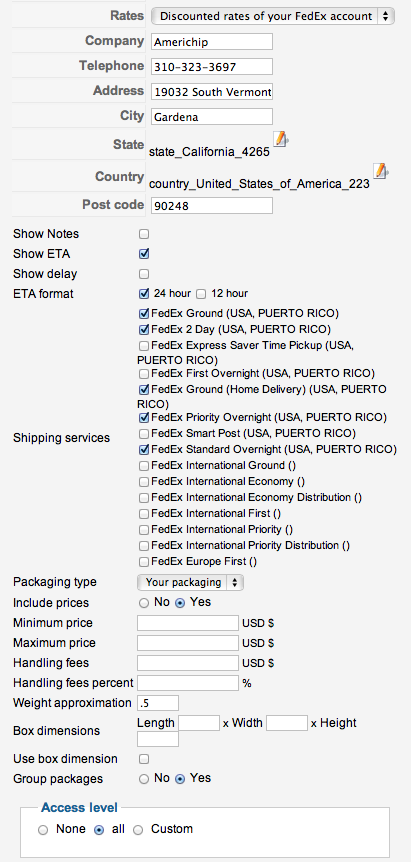
Task: Tick the Show delay checkbox
Action: (x=144, y=274)
